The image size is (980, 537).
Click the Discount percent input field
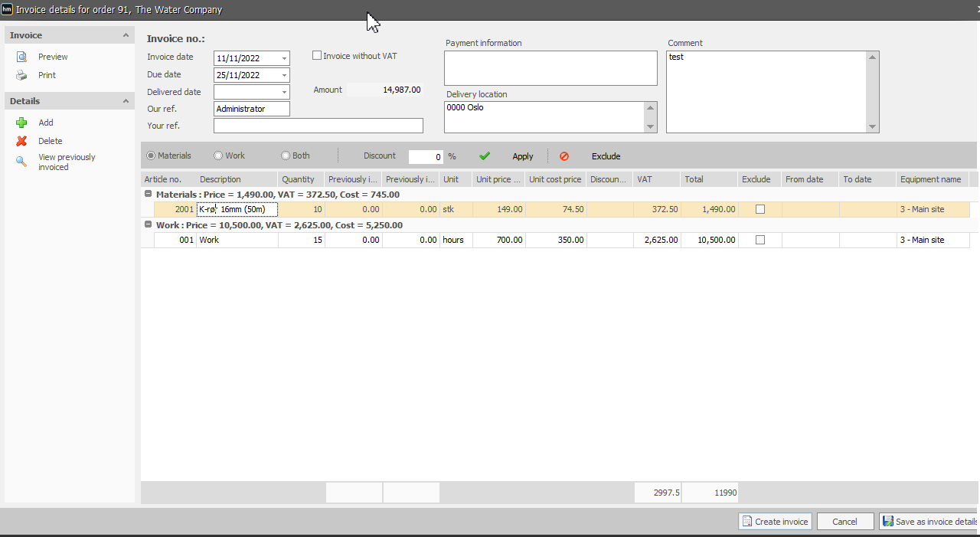[x=426, y=157]
